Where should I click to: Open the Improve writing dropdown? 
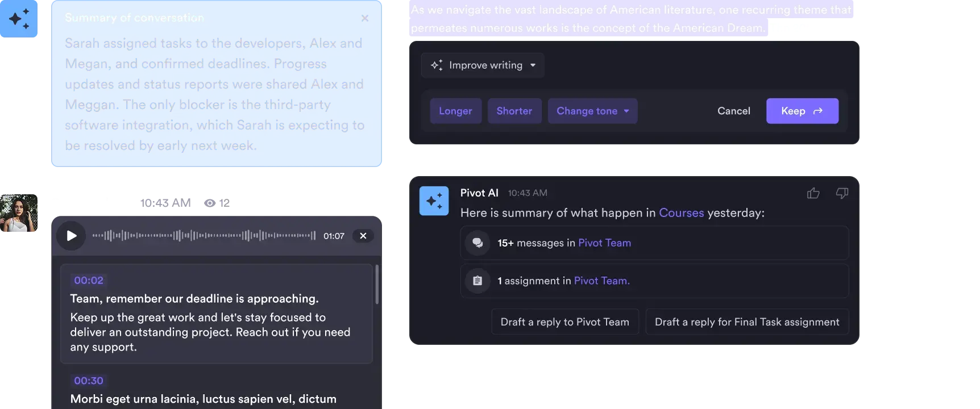(x=483, y=65)
